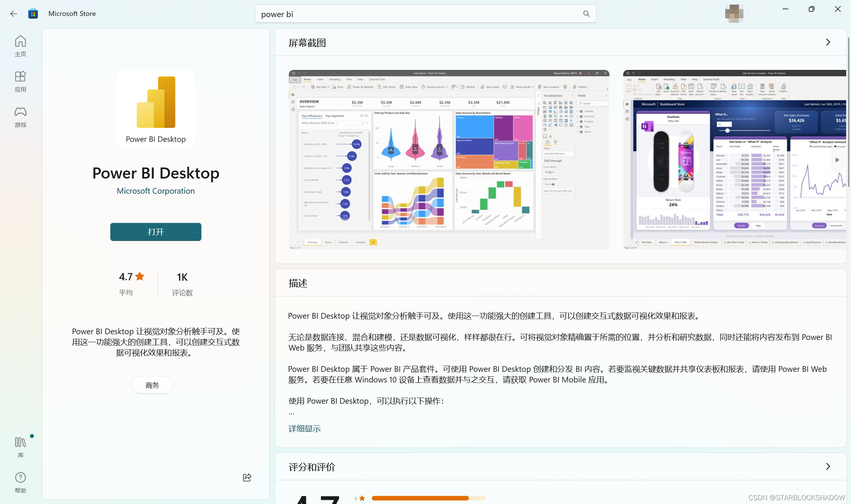Click 详细显示 to show full description
The image size is (851, 504).
pos(304,428)
